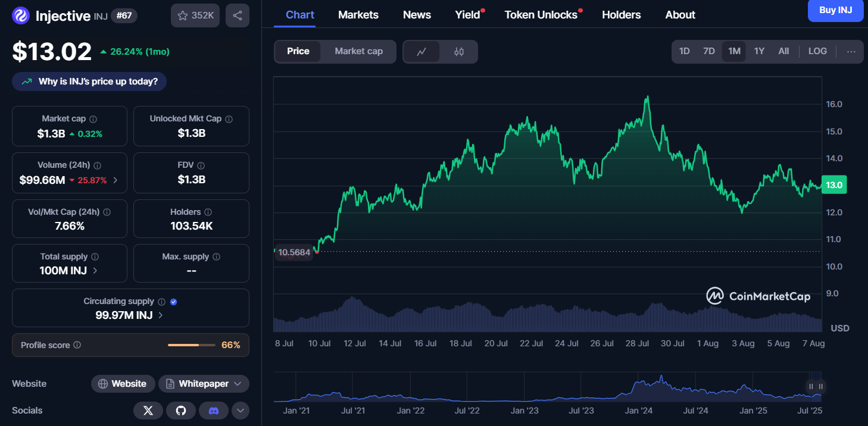Image resolution: width=868 pixels, height=426 pixels.
Task: Select the 7D time range
Action: [708, 52]
